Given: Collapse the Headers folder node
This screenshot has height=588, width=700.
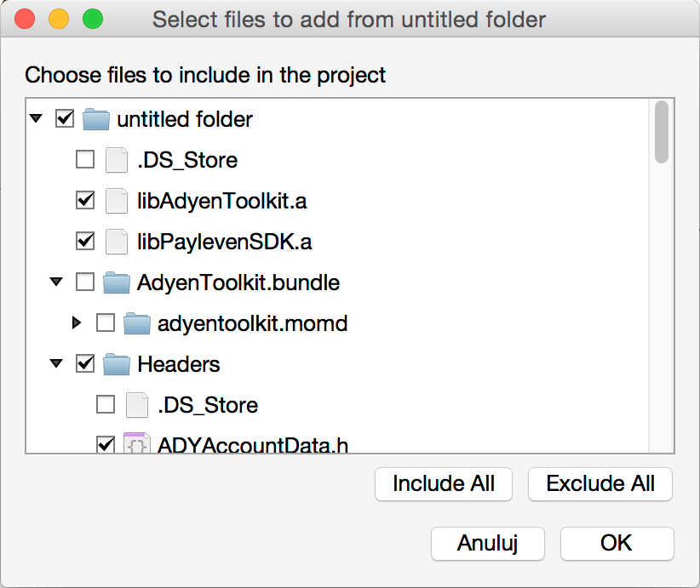Looking at the screenshot, I should click(56, 363).
